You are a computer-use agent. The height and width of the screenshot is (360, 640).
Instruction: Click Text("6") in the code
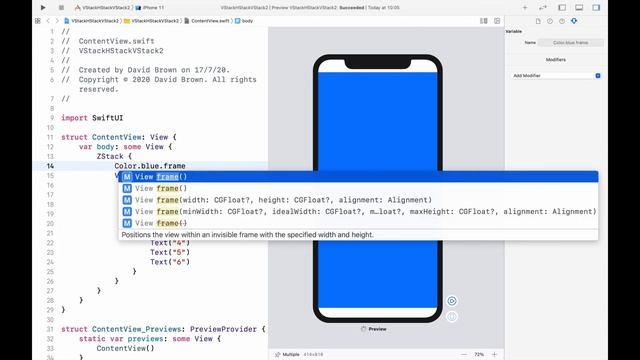(x=170, y=262)
